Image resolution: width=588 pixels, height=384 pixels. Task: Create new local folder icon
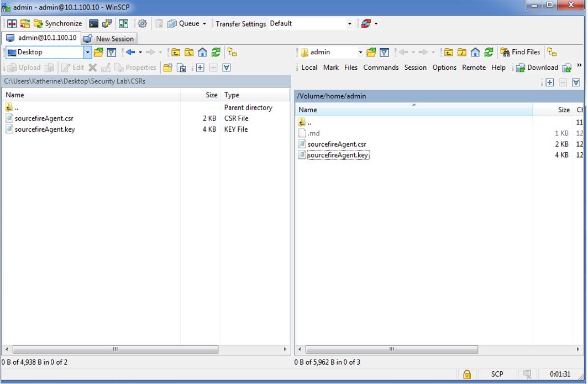(x=168, y=68)
